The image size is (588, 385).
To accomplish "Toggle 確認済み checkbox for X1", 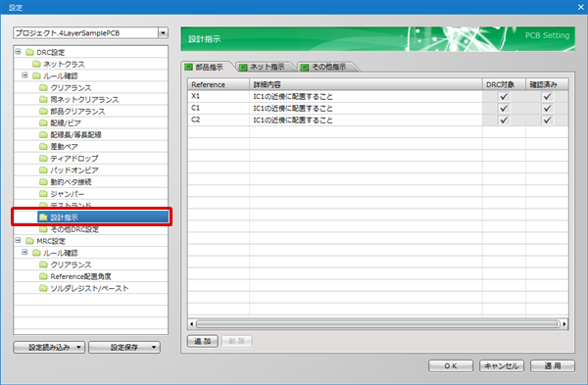I will tap(547, 96).
